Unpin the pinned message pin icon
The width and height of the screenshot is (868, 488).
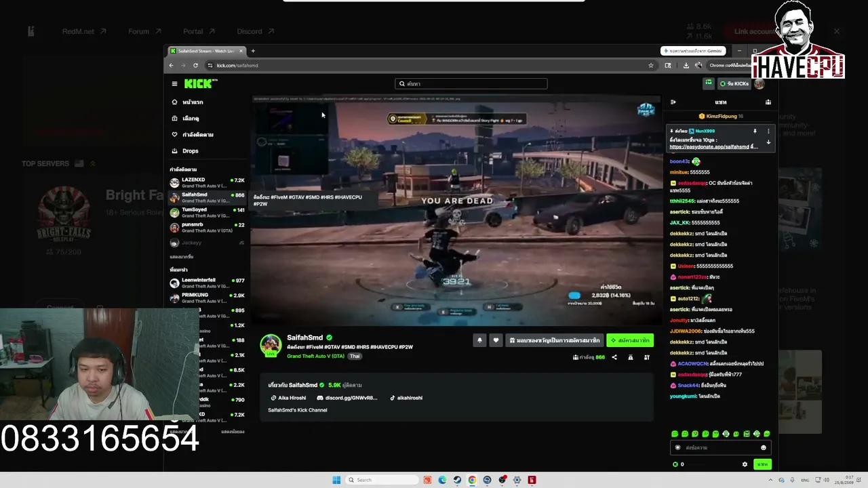click(x=755, y=131)
